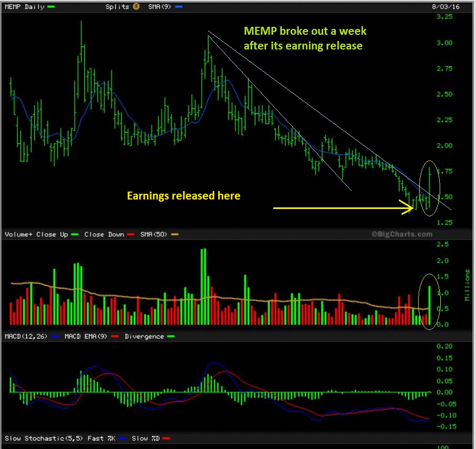Image resolution: width=476 pixels, height=449 pixels.
Task: Click the MACD EMA(9) red legend swatch
Action: [x=114, y=336]
